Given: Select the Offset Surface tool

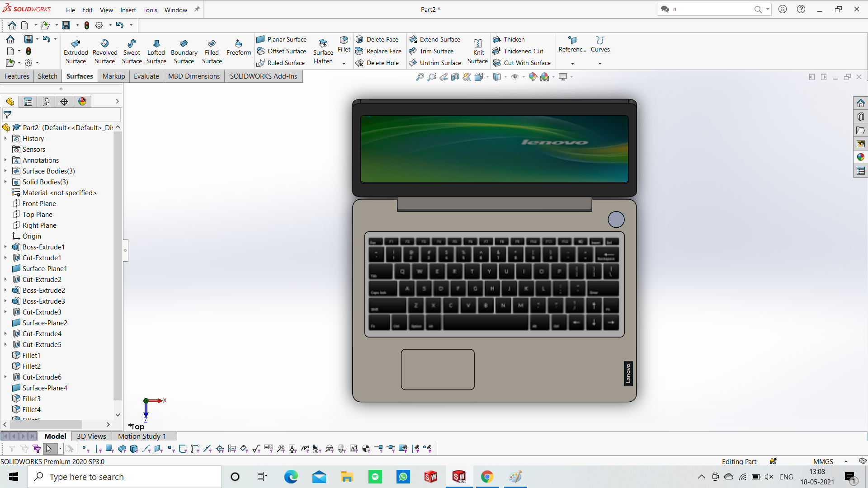Looking at the screenshot, I should [286, 51].
